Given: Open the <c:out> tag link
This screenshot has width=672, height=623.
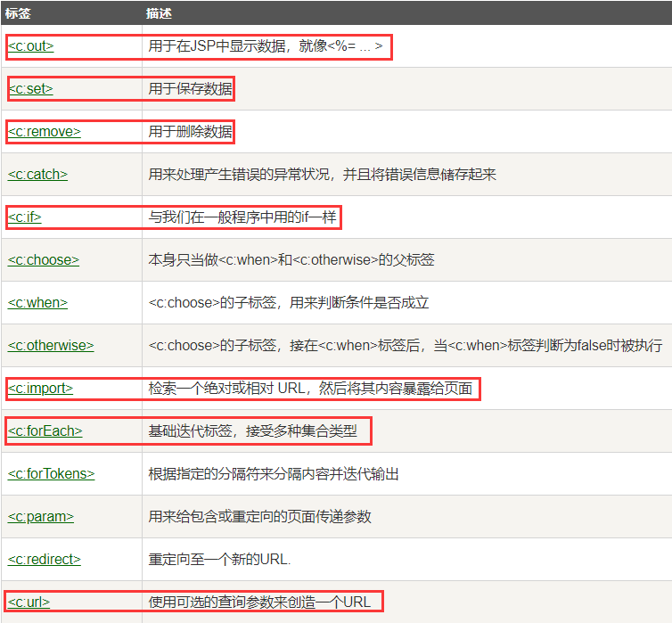Looking at the screenshot, I should pos(31,46).
